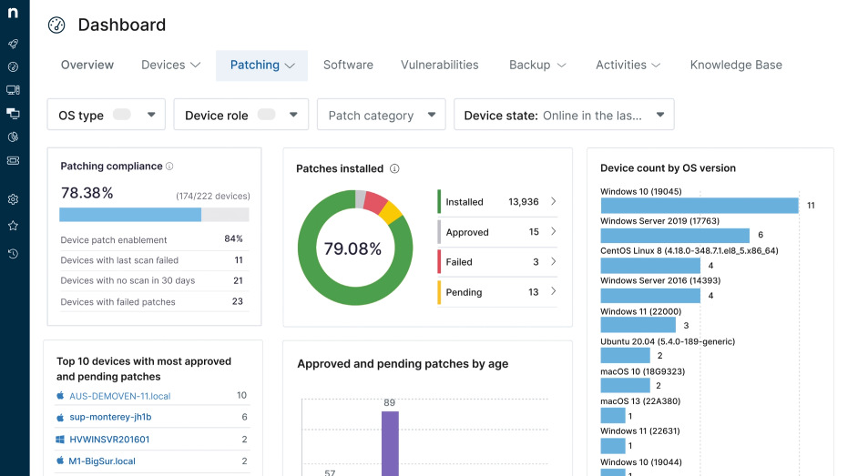Click the Windows 10 (19045) bar
The height and width of the screenshot is (476, 868).
(x=700, y=206)
